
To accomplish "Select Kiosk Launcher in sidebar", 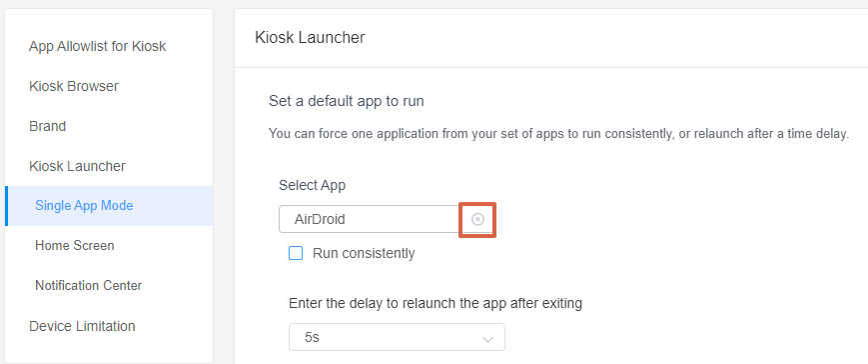I will (x=78, y=166).
